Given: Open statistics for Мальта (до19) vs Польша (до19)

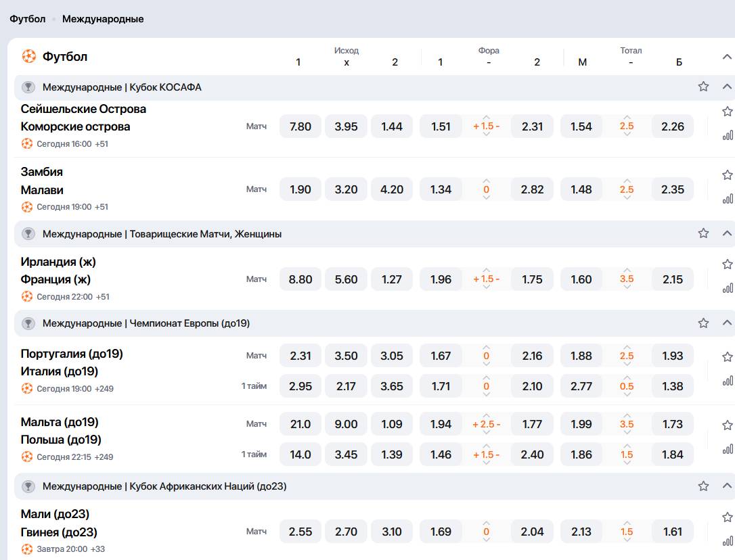Looking at the screenshot, I should click(x=728, y=449).
